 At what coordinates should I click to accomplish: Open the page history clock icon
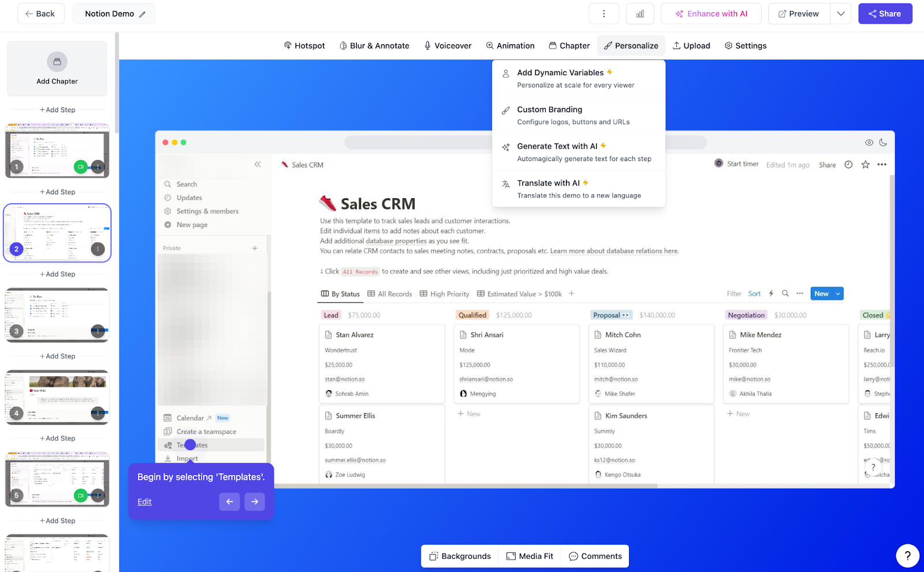[x=848, y=165]
